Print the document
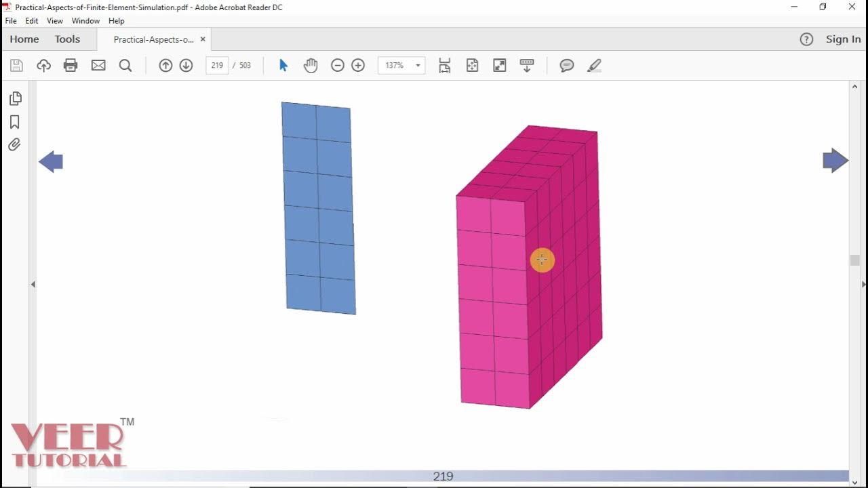Viewport: 868px width, 488px height. pos(71,66)
